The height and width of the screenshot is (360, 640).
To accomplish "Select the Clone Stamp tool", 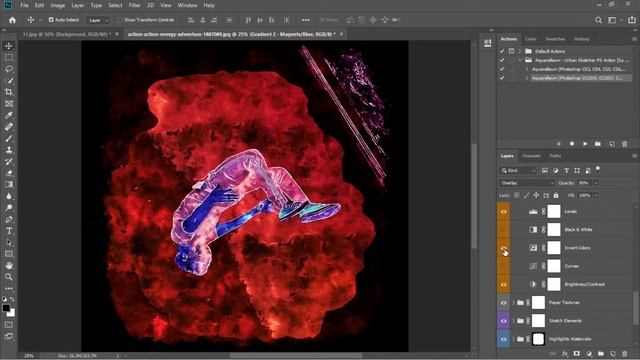I will 9,150.
